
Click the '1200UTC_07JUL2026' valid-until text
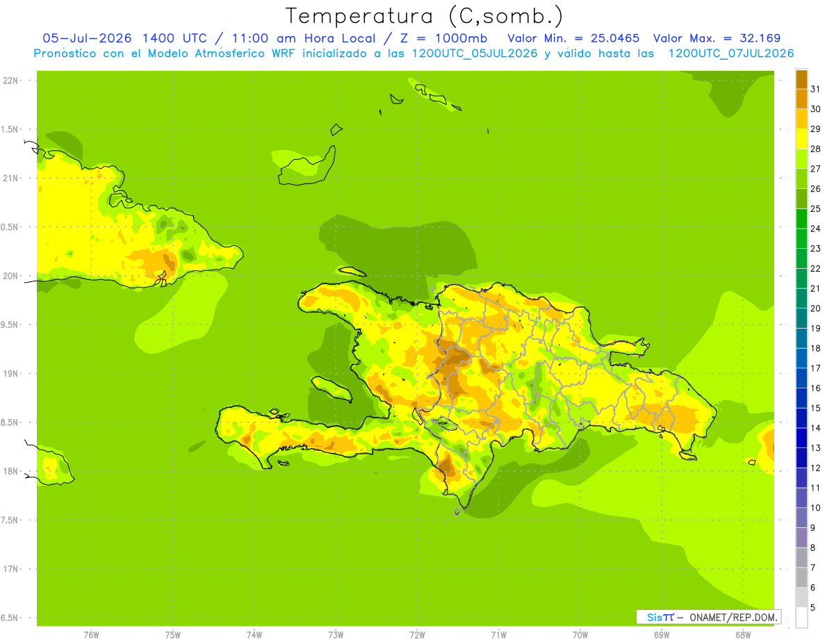(730, 53)
